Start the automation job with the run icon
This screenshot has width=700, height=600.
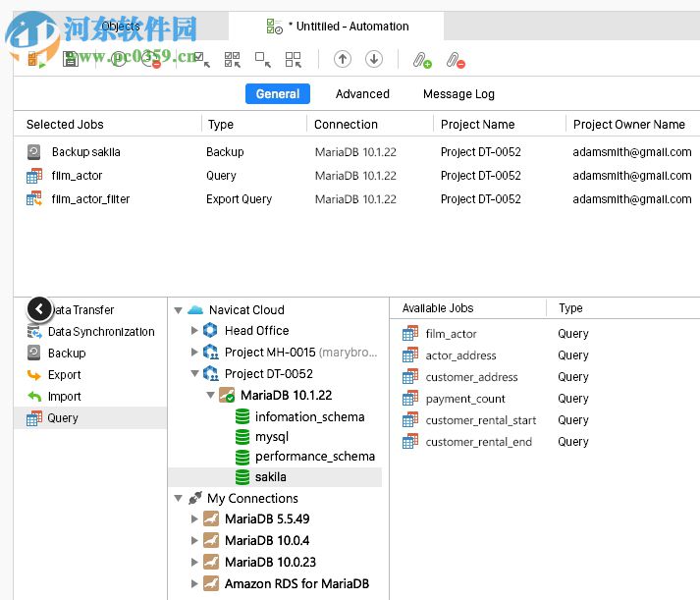(x=36, y=59)
